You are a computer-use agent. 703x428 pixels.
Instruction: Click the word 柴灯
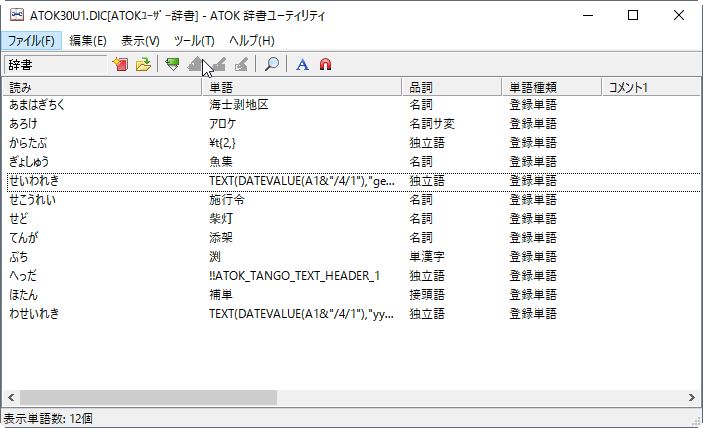pos(221,219)
